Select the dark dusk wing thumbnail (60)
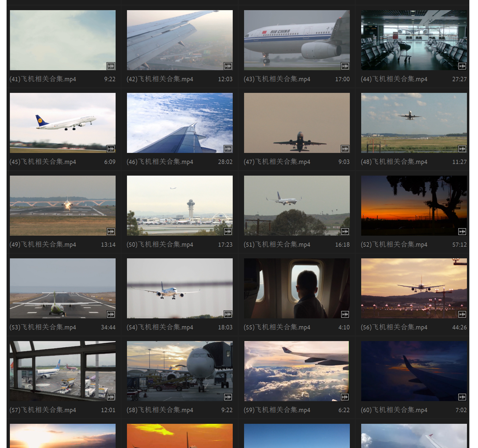Screen dimensions: 478x448 pos(414,371)
